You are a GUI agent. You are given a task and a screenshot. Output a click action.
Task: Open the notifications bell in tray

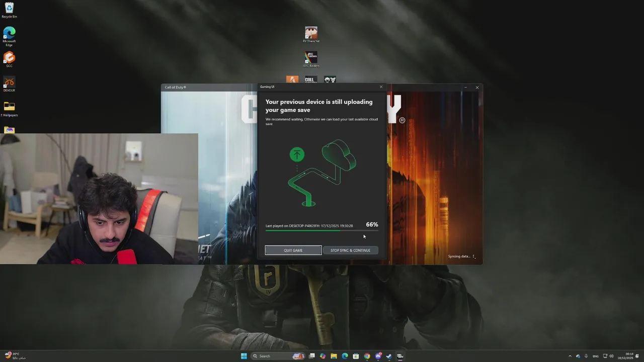click(637, 356)
